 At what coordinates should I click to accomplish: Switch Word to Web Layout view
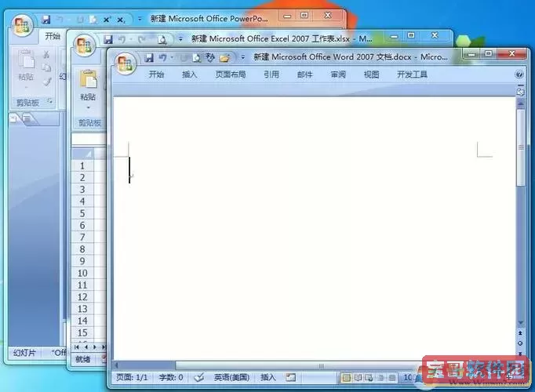[x=369, y=378]
